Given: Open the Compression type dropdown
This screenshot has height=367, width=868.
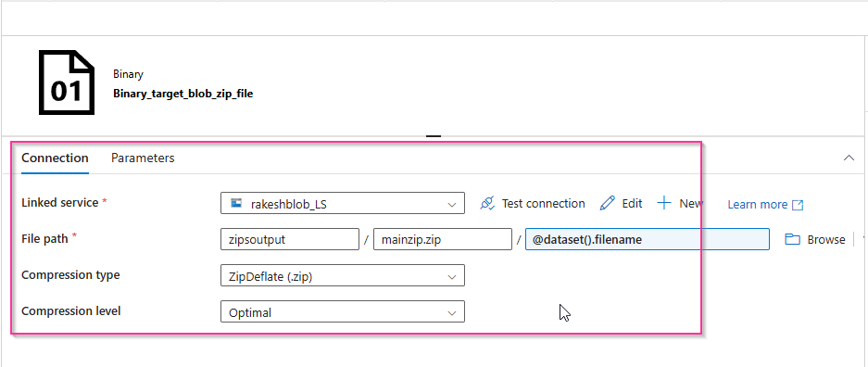Looking at the screenshot, I should point(342,275).
